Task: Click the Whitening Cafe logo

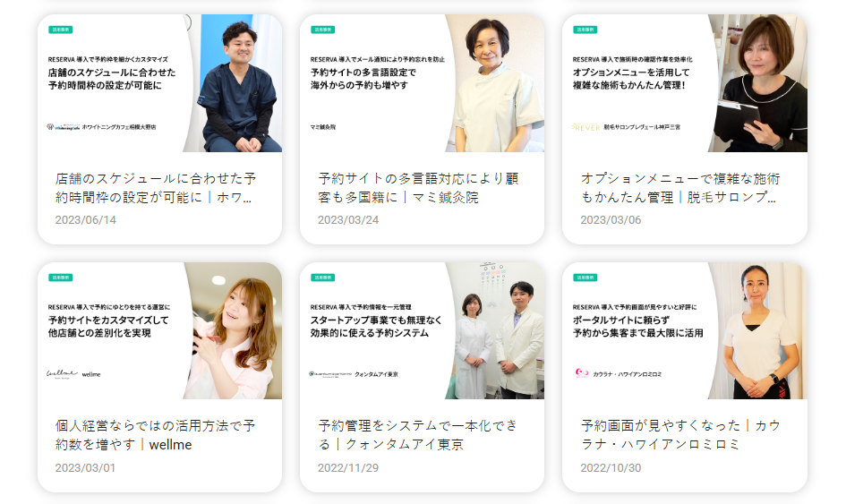Action: 64,127
